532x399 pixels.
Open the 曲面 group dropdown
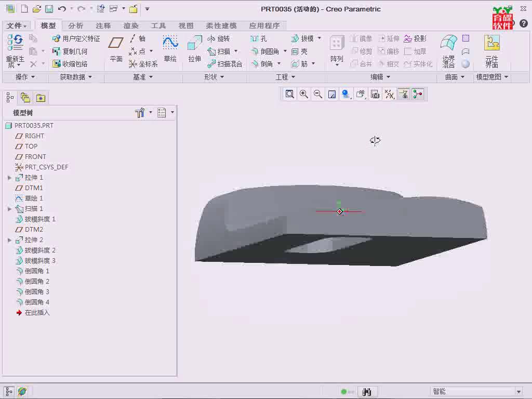455,77
